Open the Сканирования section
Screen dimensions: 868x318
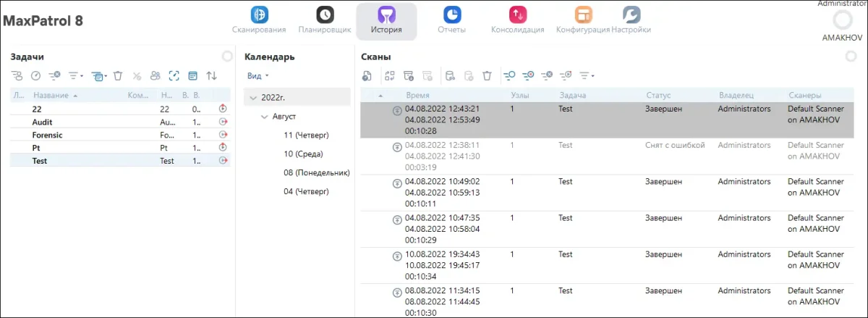[259, 14]
